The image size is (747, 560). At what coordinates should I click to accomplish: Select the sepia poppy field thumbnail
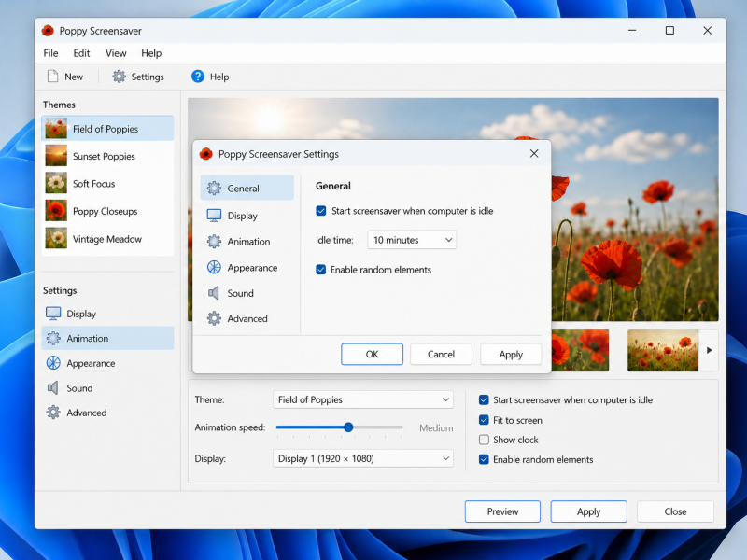pyautogui.click(x=663, y=350)
